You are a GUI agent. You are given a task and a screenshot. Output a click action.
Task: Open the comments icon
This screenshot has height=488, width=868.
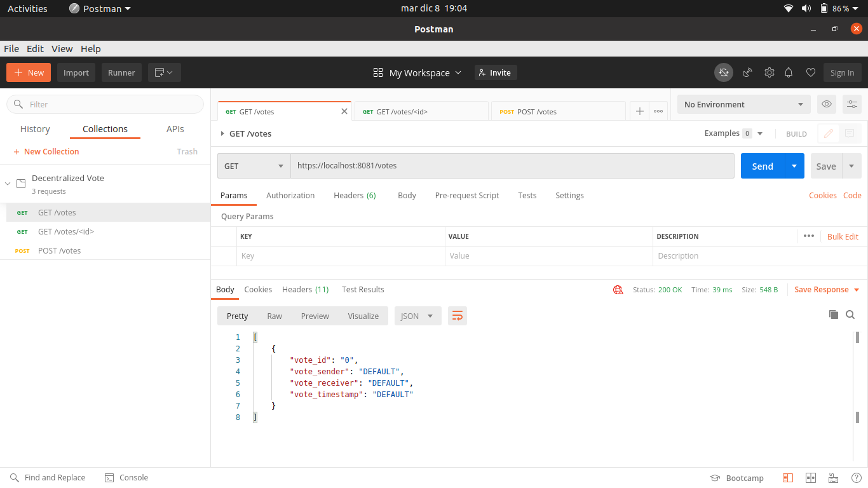coord(849,133)
